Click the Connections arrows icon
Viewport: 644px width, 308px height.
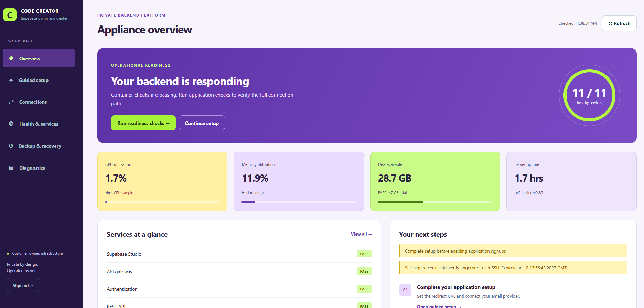[11, 102]
